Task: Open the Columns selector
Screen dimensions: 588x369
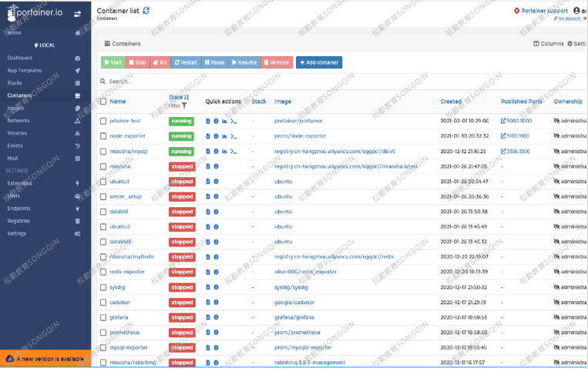Action: point(549,44)
